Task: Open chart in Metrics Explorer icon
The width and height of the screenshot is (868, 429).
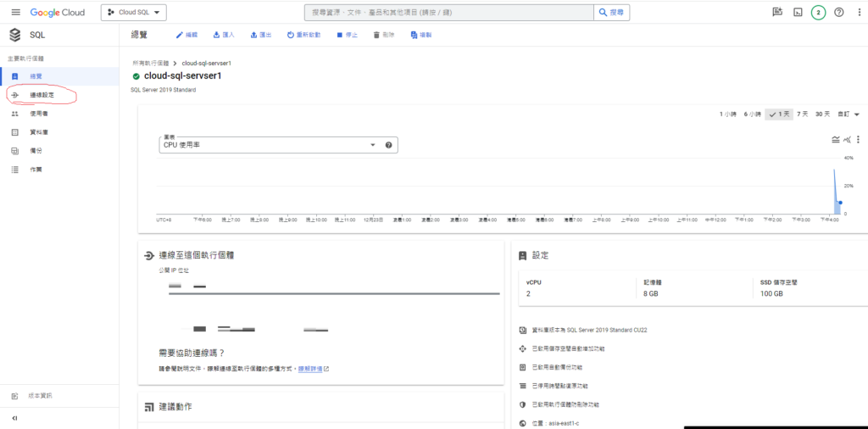Action: tap(847, 140)
